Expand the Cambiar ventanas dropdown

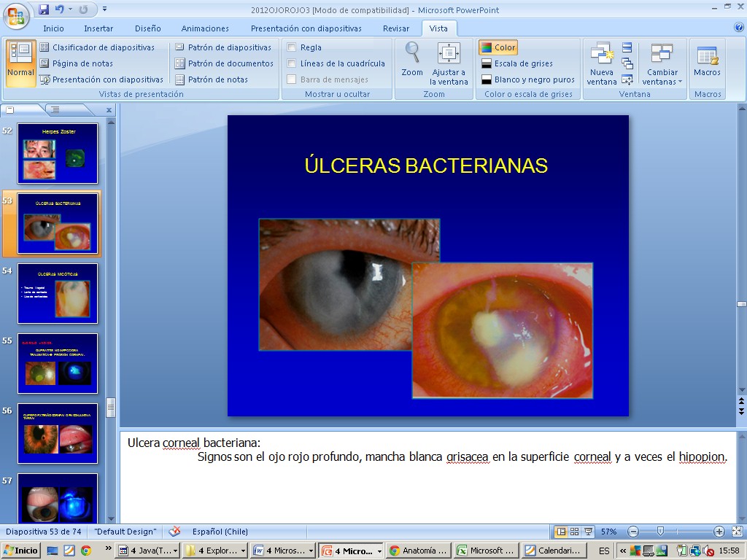[662, 77]
